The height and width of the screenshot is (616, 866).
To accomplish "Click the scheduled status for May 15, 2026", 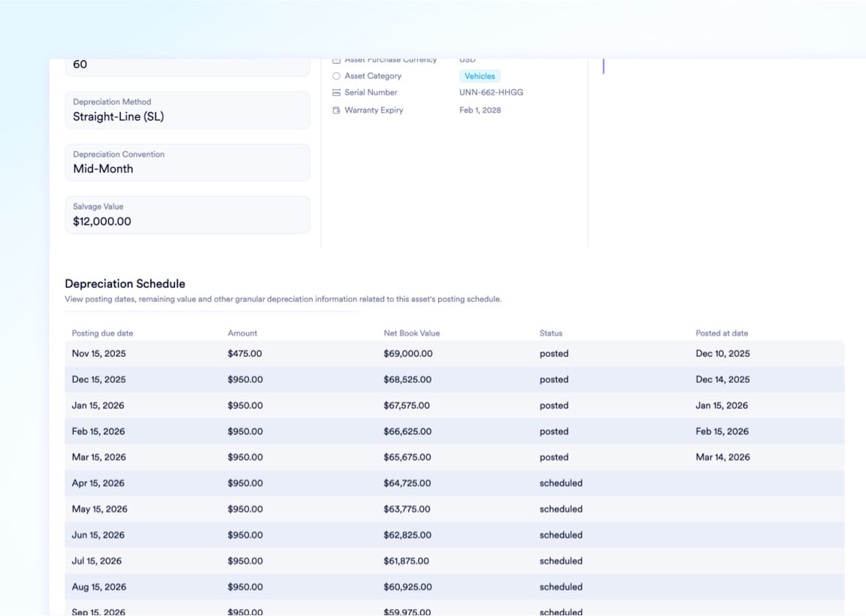I will pyautogui.click(x=561, y=509).
